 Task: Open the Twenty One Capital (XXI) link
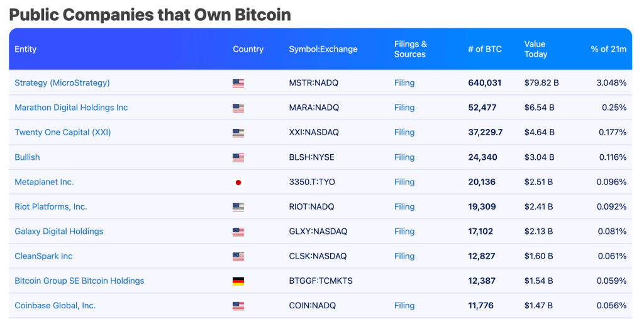coord(62,133)
